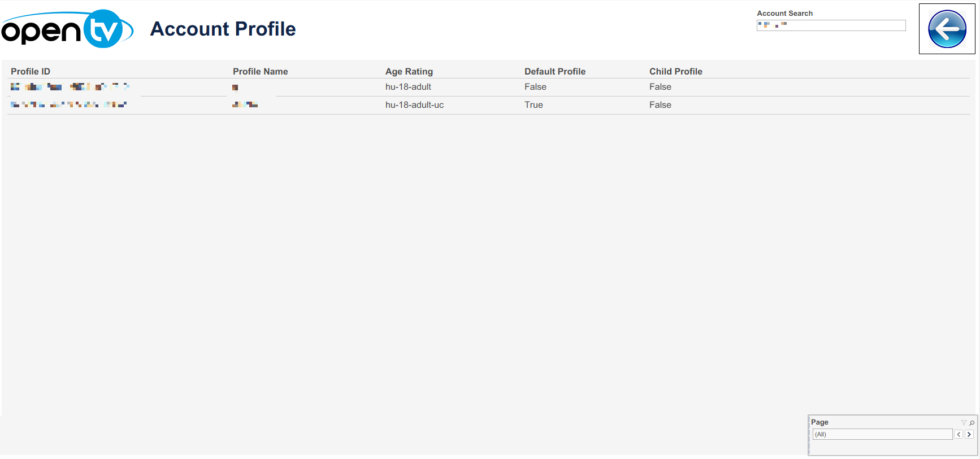Click the blue back arrow button
This screenshot has height=459, width=980.
[x=947, y=29]
